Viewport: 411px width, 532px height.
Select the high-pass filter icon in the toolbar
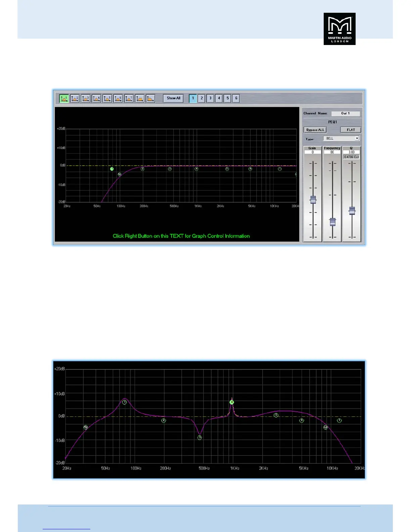(140, 98)
